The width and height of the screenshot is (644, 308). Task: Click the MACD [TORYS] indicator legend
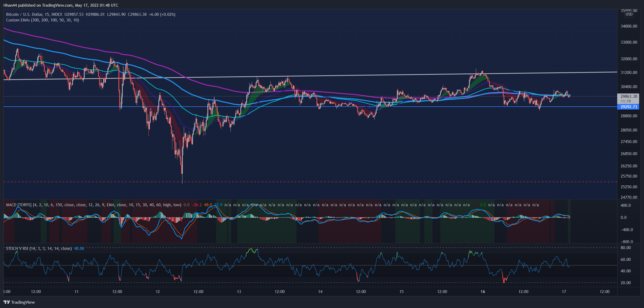(x=94, y=205)
